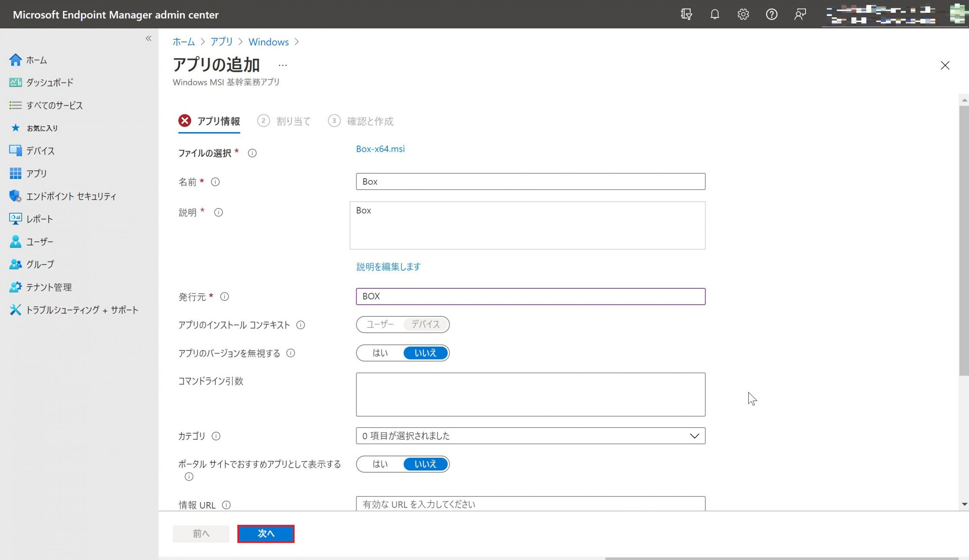This screenshot has width=969, height=560.
Task: Click info icon next to 発行元
Action: [x=224, y=297]
